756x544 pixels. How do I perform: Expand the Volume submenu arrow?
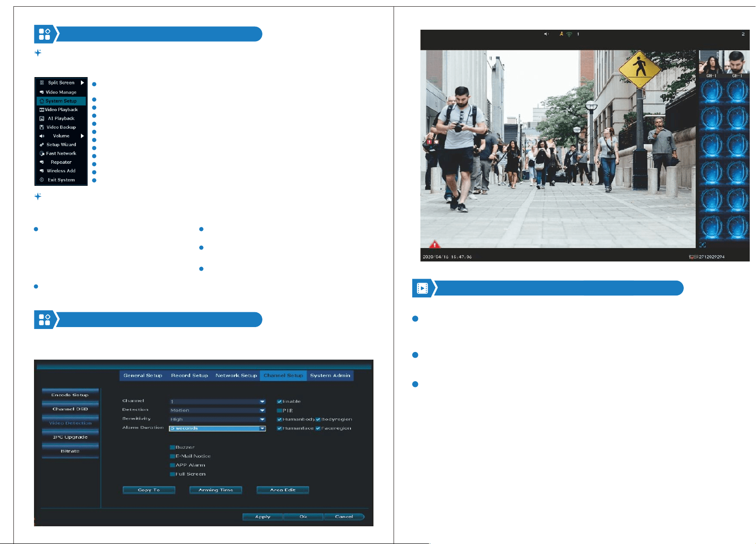pyautogui.click(x=82, y=136)
